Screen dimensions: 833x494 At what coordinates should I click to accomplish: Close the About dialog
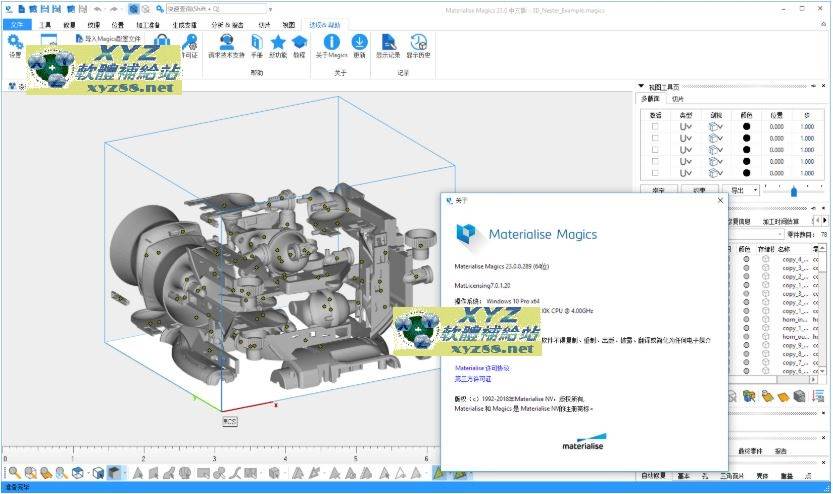(720, 200)
